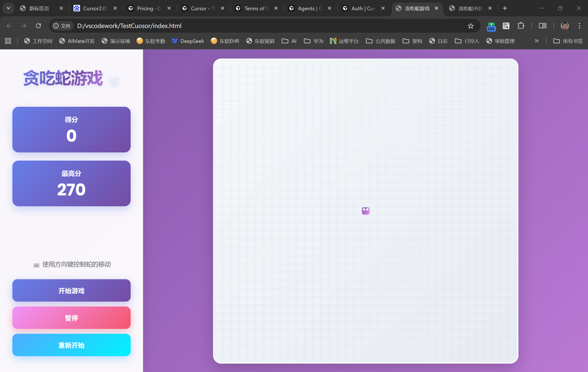Screen dimensions: 588x372
Task: Toggle the green ON extension icon
Action: click(x=491, y=26)
